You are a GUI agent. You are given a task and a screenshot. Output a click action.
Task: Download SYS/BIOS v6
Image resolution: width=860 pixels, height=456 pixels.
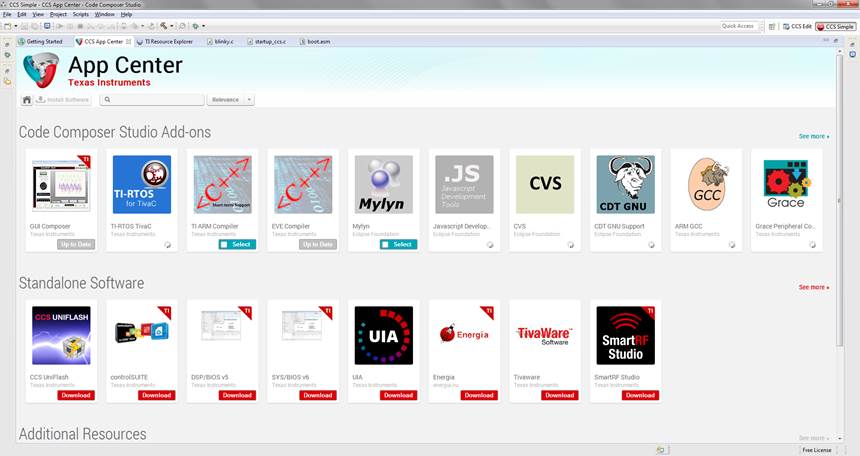click(x=318, y=395)
